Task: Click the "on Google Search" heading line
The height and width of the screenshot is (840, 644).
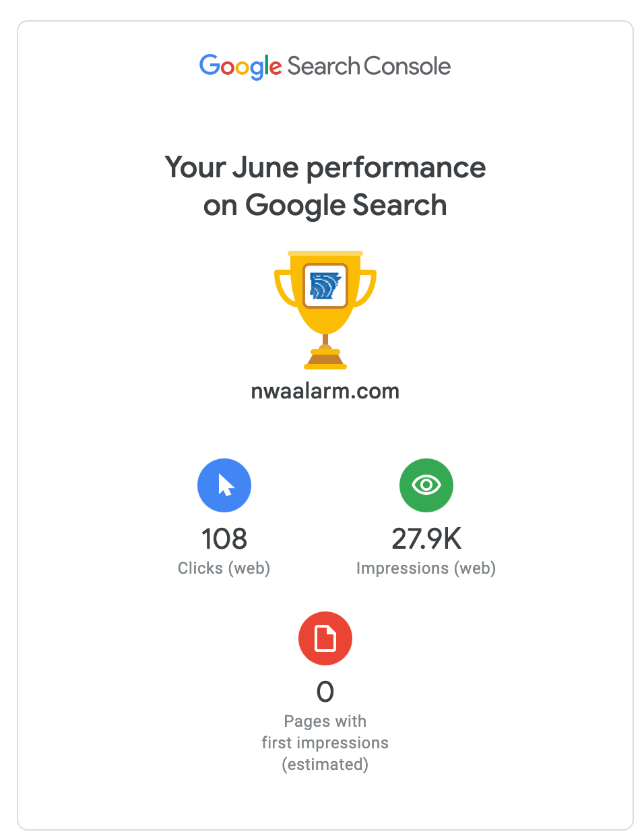Action: (x=325, y=205)
